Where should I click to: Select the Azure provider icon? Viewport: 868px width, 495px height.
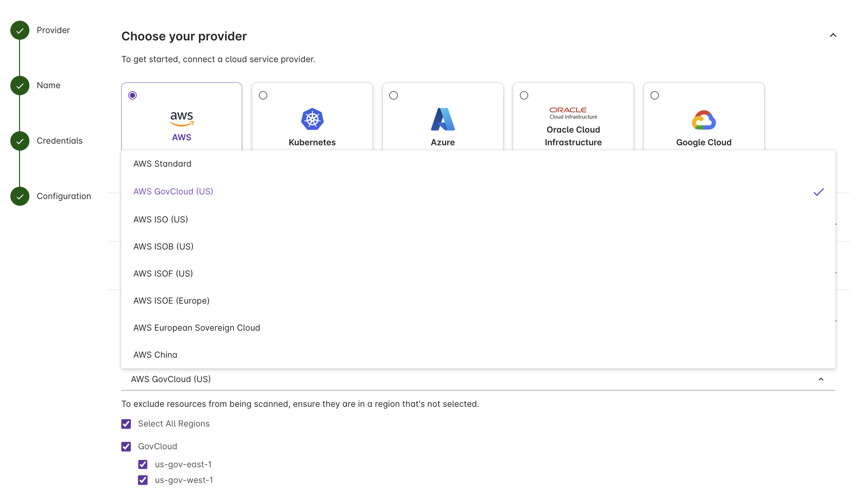coord(443,120)
